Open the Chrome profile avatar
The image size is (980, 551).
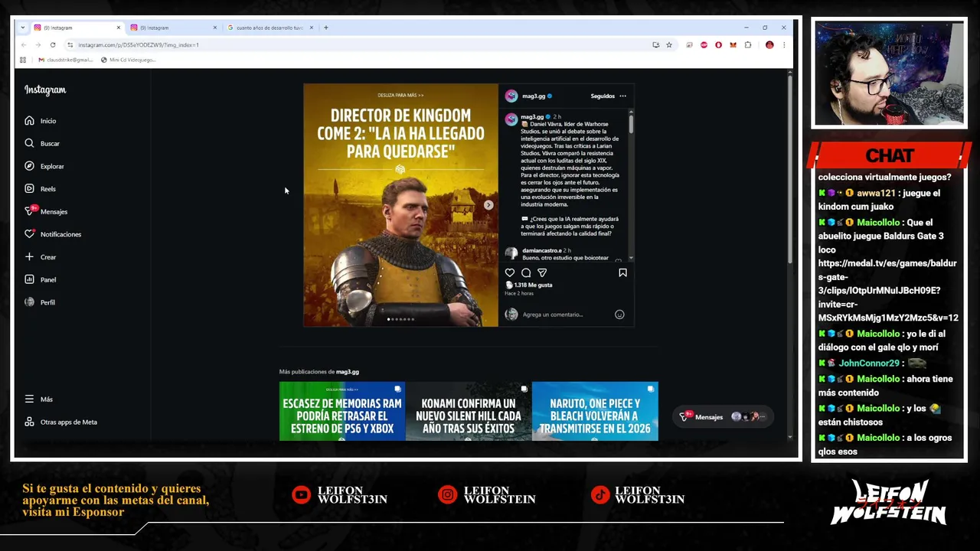[769, 45]
